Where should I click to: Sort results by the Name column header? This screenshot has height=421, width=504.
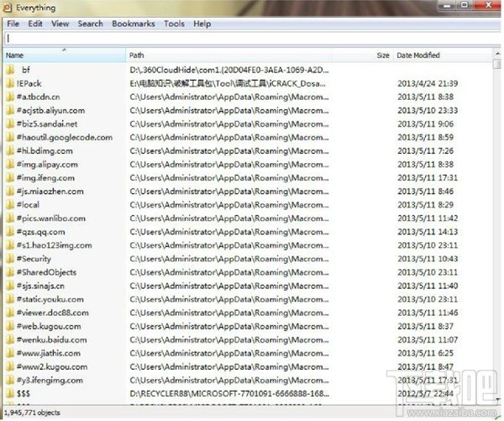[65, 55]
